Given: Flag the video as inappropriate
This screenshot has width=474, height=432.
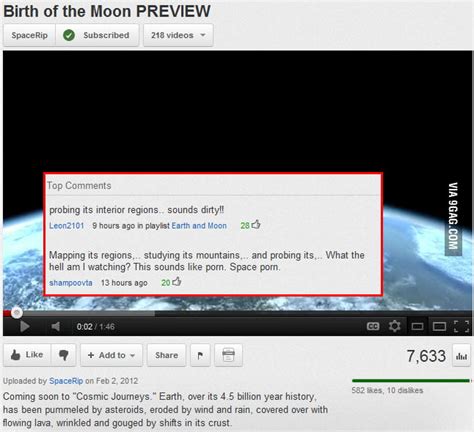Looking at the screenshot, I should [x=200, y=355].
